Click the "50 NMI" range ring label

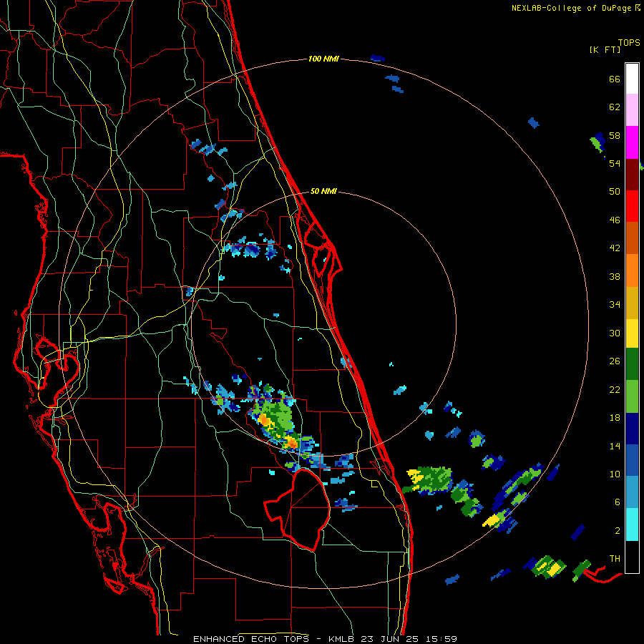click(323, 191)
